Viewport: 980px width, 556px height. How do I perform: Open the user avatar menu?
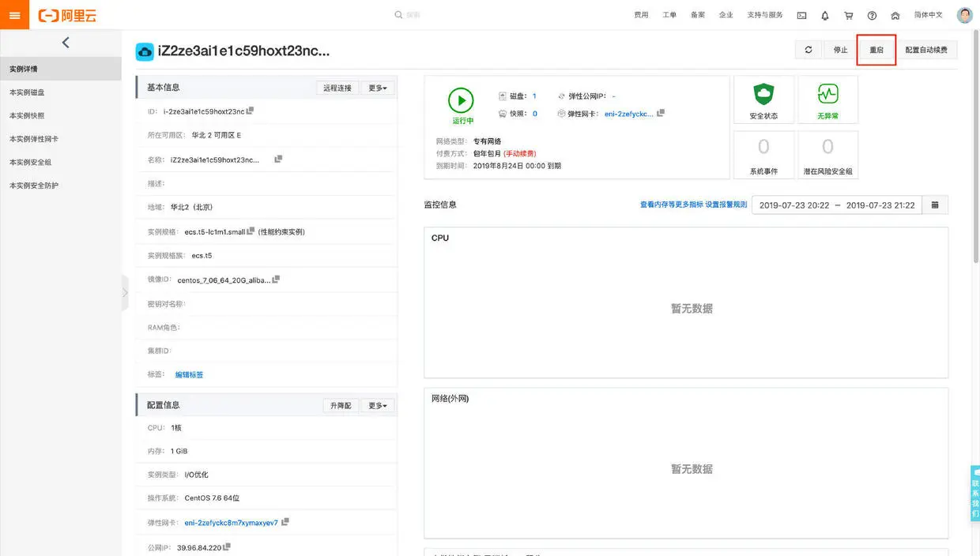click(x=964, y=15)
